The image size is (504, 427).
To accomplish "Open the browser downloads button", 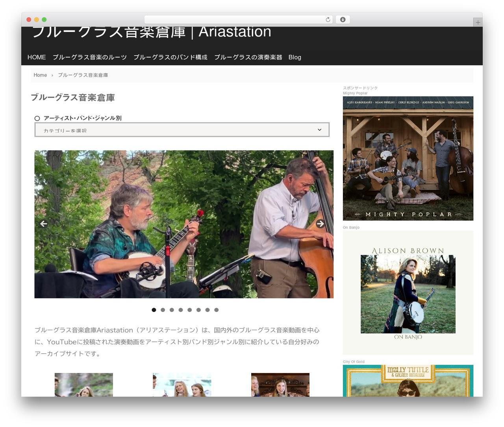I will [343, 20].
